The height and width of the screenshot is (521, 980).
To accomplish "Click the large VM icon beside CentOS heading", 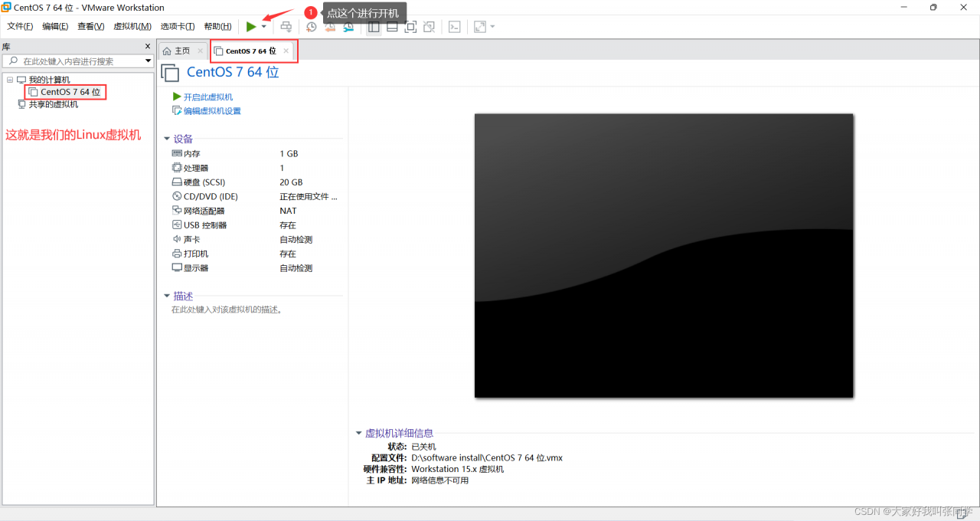I will (170, 73).
